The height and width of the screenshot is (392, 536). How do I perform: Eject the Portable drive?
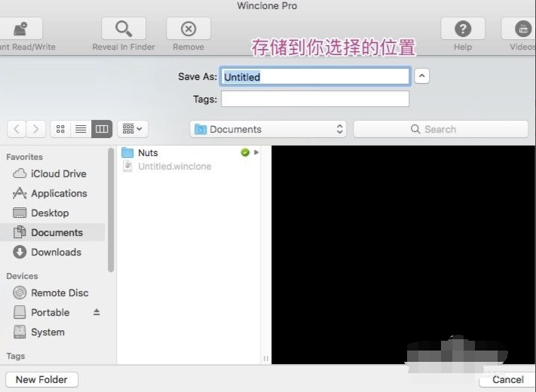pos(96,312)
